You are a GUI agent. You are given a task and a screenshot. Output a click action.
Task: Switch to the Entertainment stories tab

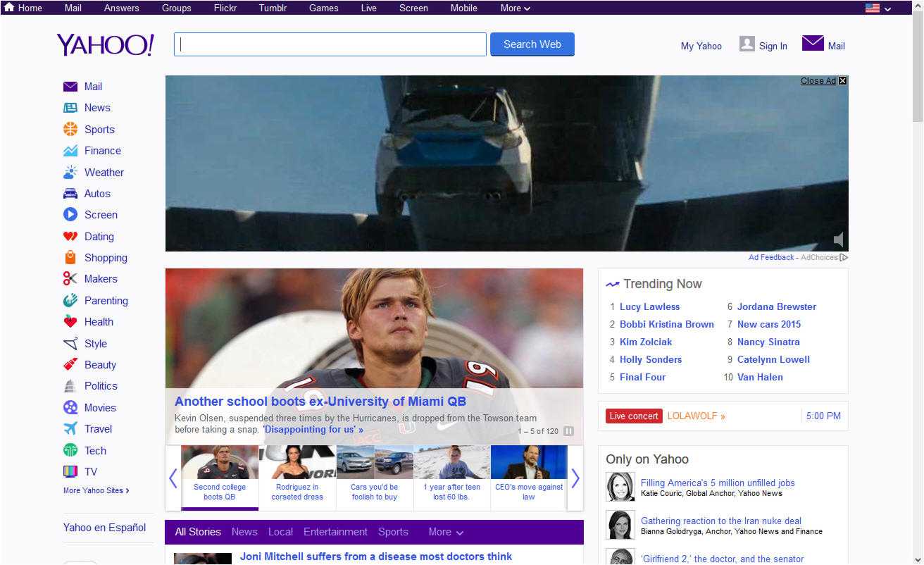(x=335, y=532)
